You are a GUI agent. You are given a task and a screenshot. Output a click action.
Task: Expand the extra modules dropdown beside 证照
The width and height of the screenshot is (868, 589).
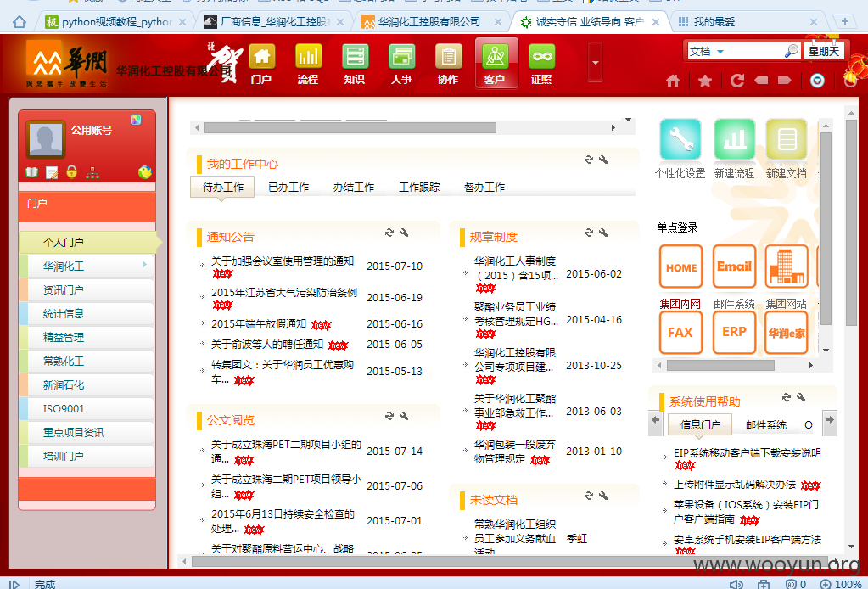pos(595,63)
